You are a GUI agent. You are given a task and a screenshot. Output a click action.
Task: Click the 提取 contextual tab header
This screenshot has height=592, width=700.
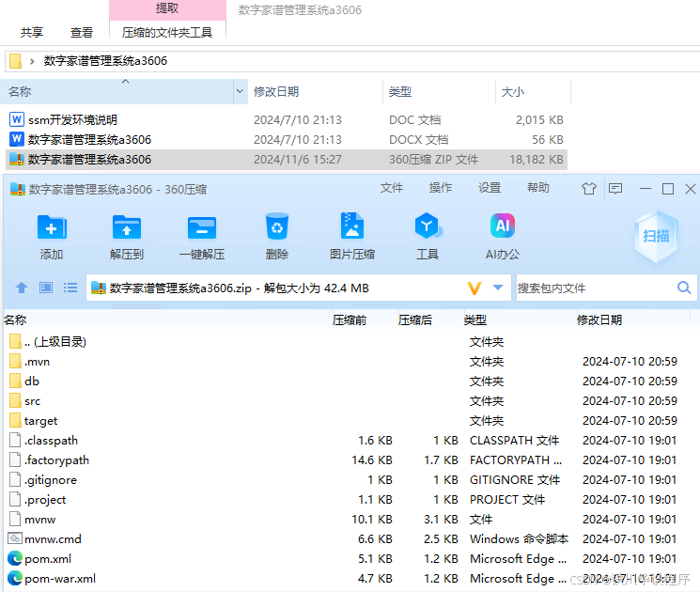(x=167, y=8)
